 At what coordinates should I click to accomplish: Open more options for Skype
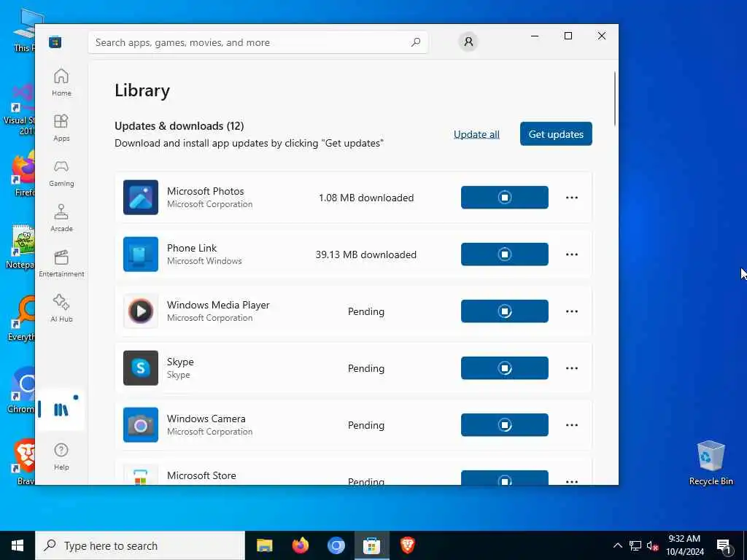572,368
